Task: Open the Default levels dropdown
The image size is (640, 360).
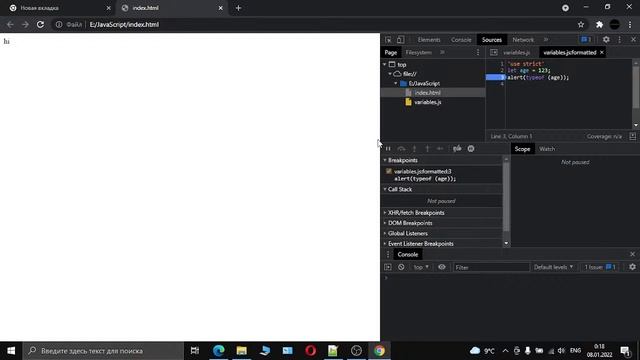Action: [553, 267]
